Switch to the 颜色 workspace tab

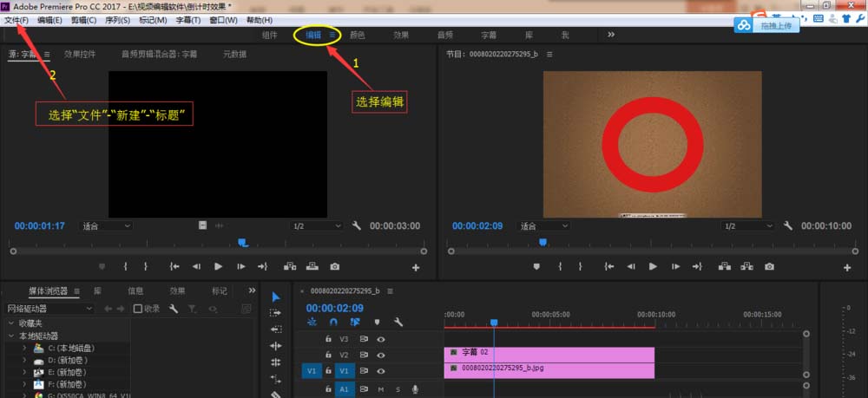click(357, 35)
